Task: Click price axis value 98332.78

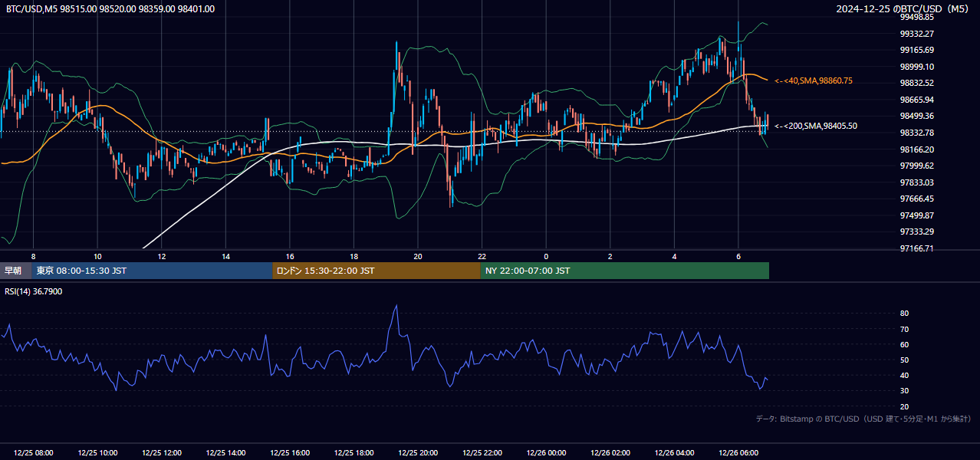Action: 916,133
